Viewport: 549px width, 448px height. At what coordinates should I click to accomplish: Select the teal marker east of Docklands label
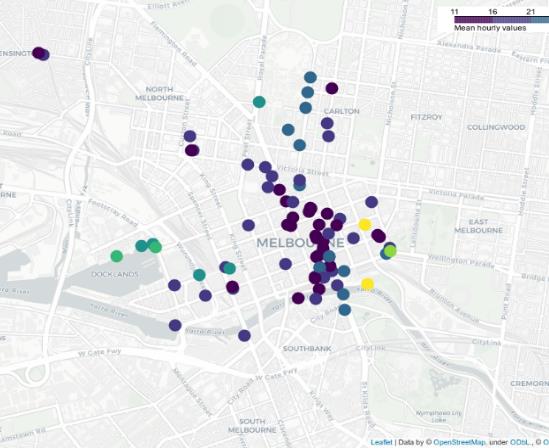point(199,275)
